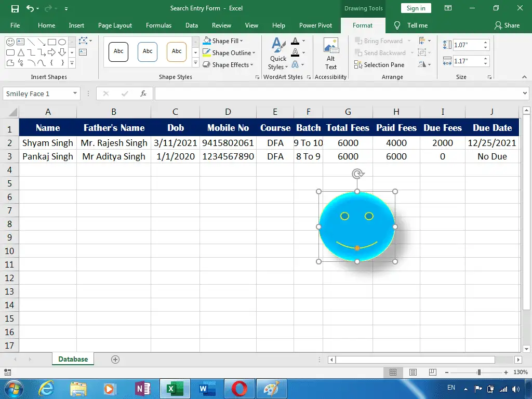
Task: Click the Share button
Action: (x=507, y=25)
